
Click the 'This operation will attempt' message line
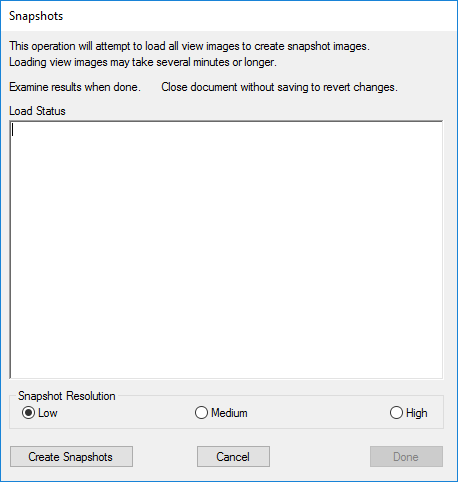(189, 46)
